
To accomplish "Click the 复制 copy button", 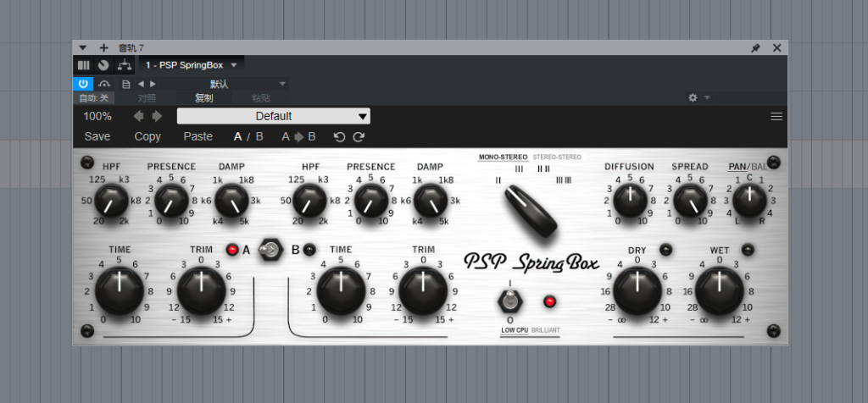I will pos(203,98).
